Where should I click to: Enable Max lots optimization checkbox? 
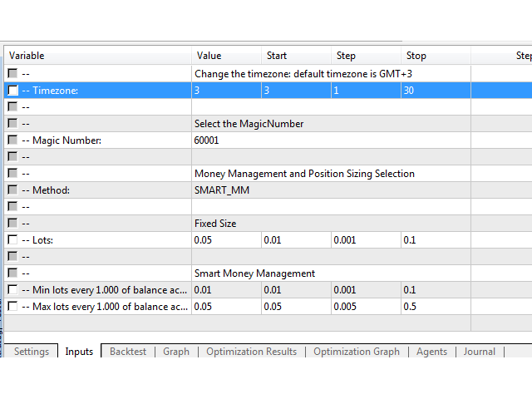click(x=12, y=307)
